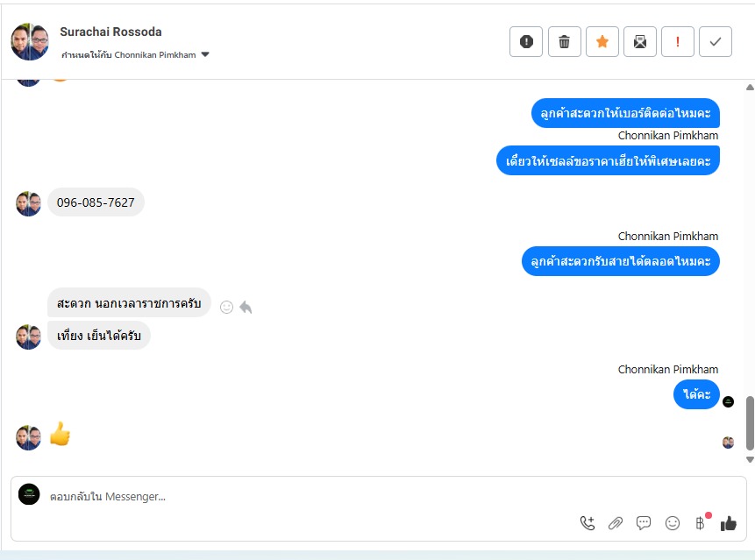Send a thumbs-up like from reply bar

pos(729,523)
